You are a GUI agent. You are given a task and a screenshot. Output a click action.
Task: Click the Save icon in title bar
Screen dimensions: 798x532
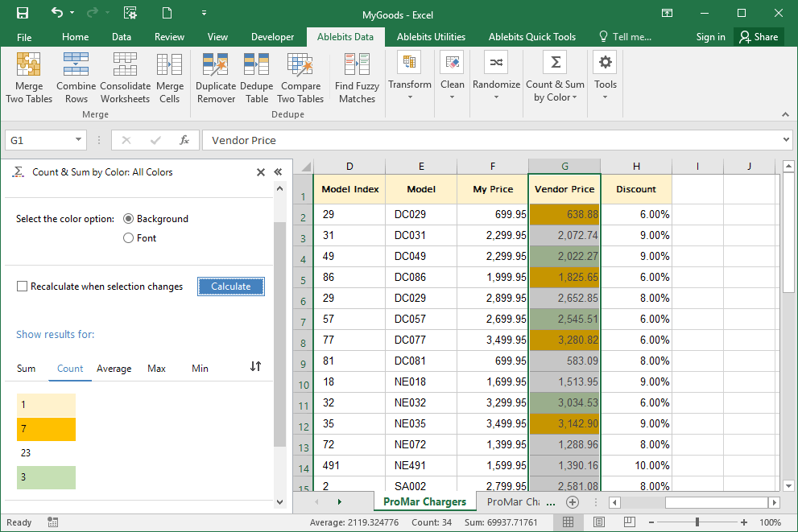point(23,13)
